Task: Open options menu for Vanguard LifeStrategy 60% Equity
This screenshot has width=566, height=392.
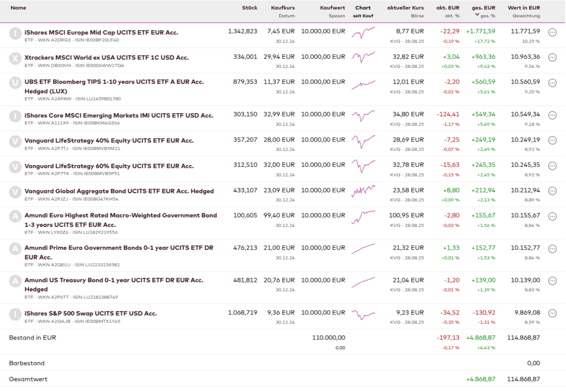Action: click(x=552, y=166)
